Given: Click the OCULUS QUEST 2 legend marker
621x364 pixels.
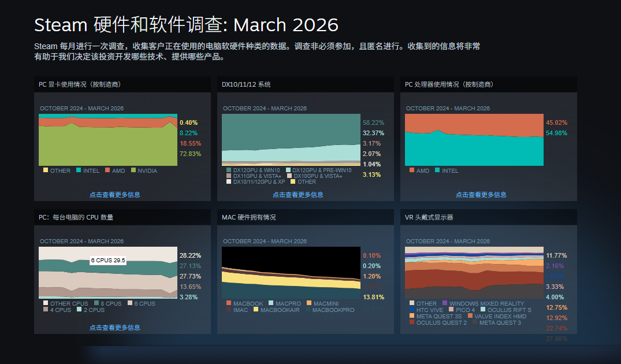Looking at the screenshot, I should click(x=411, y=322).
